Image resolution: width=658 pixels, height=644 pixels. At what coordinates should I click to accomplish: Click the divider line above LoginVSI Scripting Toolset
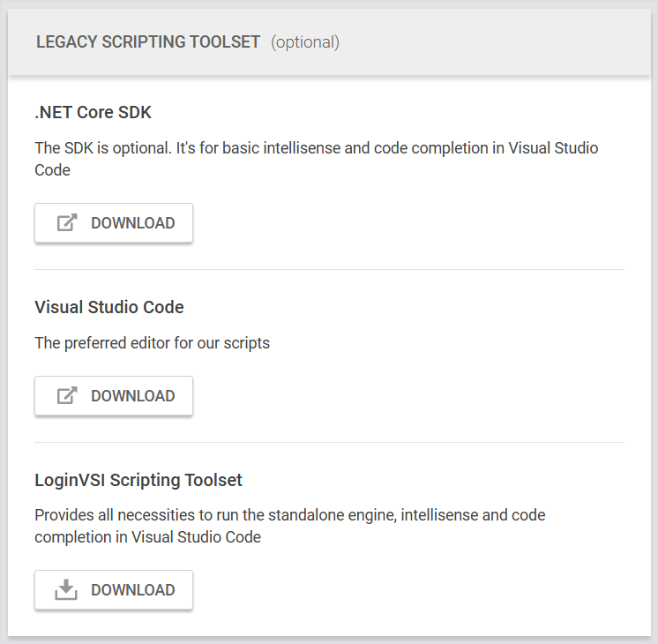pyautogui.click(x=329, y=442)
